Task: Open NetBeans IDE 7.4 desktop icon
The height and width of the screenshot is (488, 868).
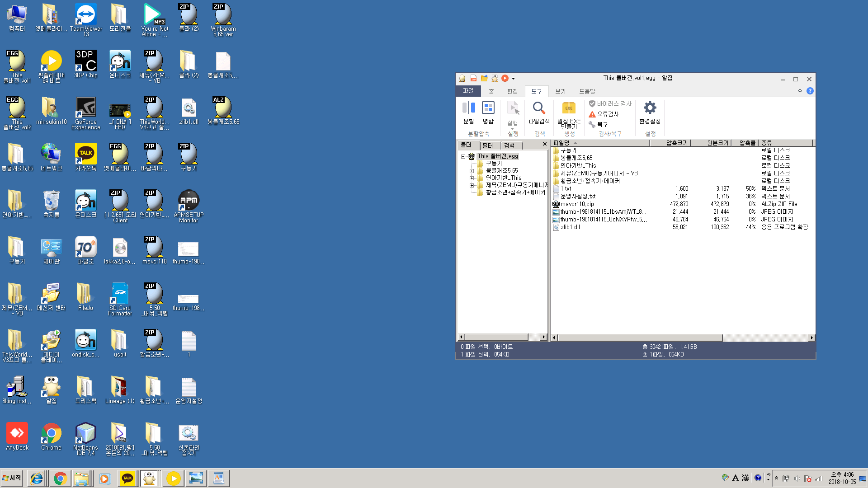Action: tap(86, 439)
